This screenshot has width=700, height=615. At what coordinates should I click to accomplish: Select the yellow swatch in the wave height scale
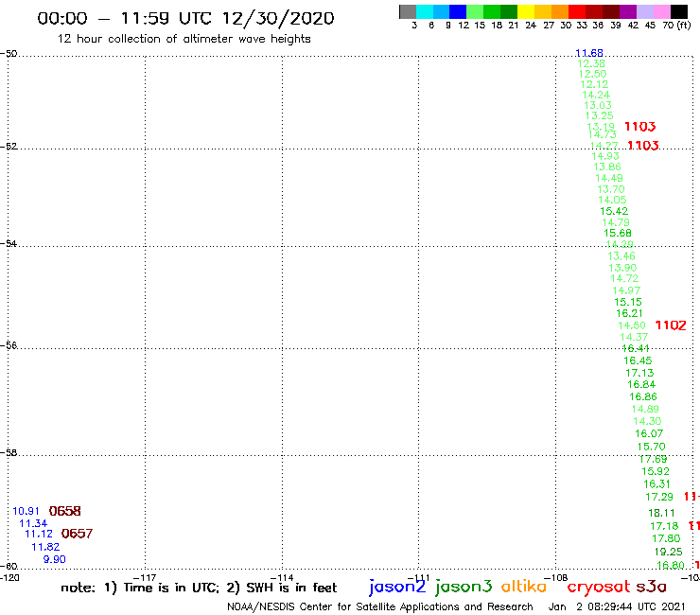[x=526, y=11]
